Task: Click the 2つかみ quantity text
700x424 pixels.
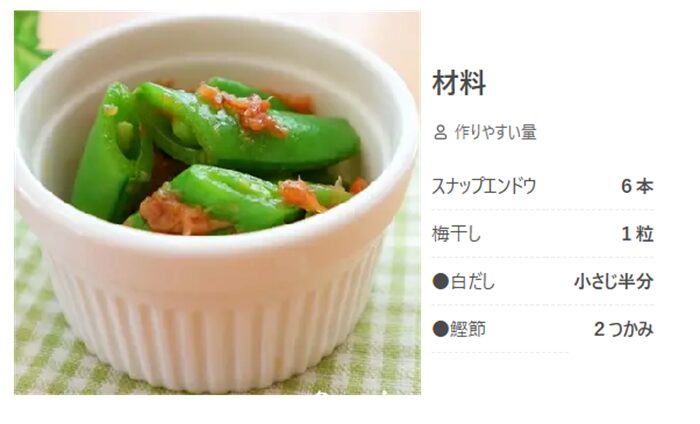Action: pos(624,329)
